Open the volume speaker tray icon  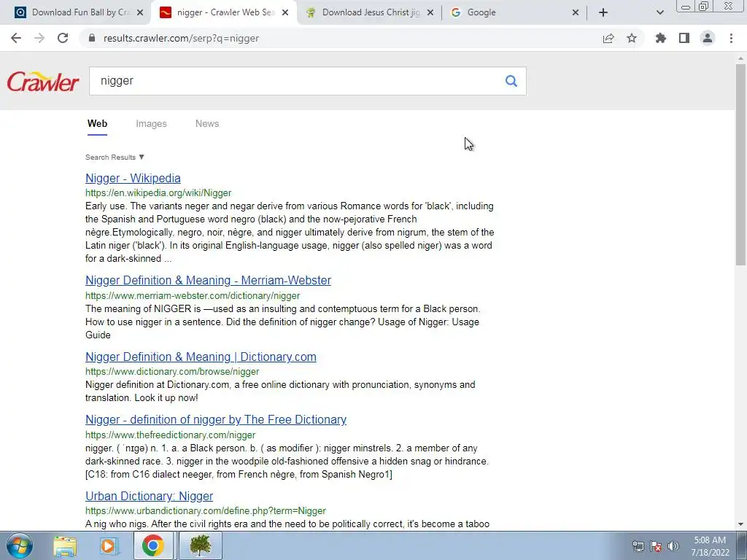point(673,546)
